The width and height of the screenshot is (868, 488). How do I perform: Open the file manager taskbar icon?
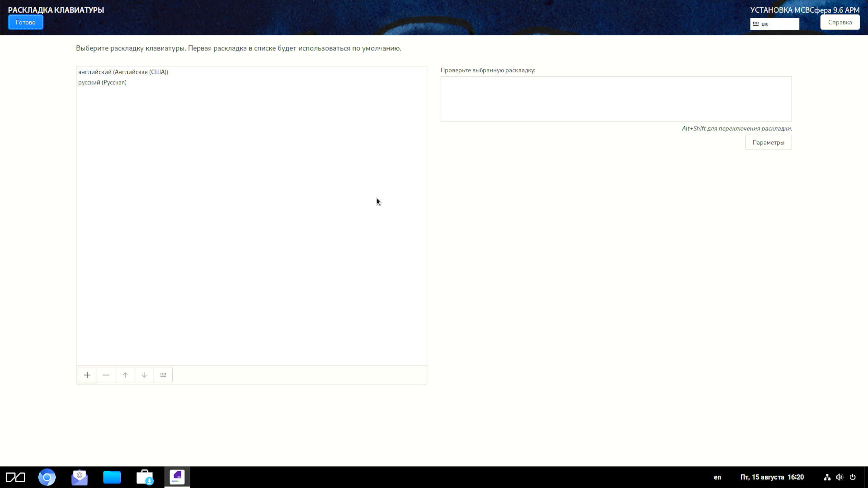pyautogui.click(x=112, y=477)
